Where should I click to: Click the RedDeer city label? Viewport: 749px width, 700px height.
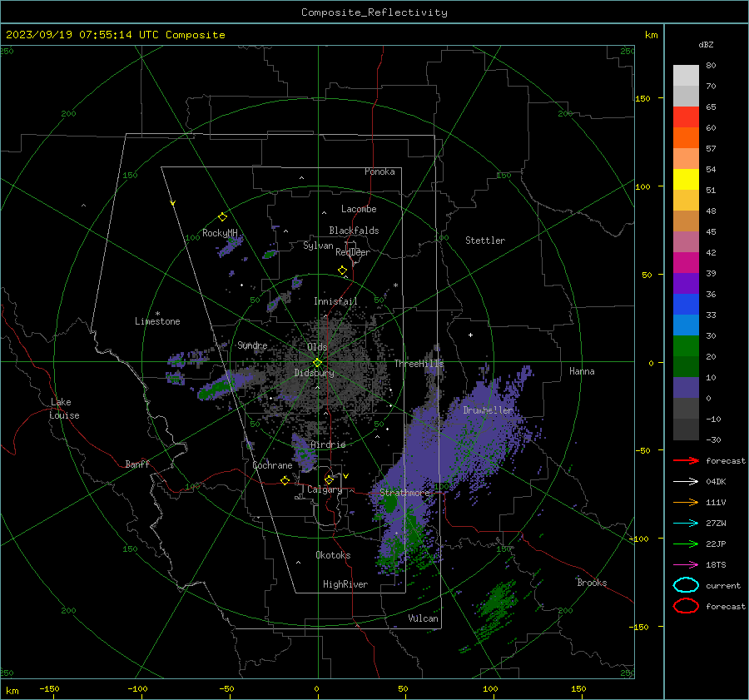click(x=353, y=252)
